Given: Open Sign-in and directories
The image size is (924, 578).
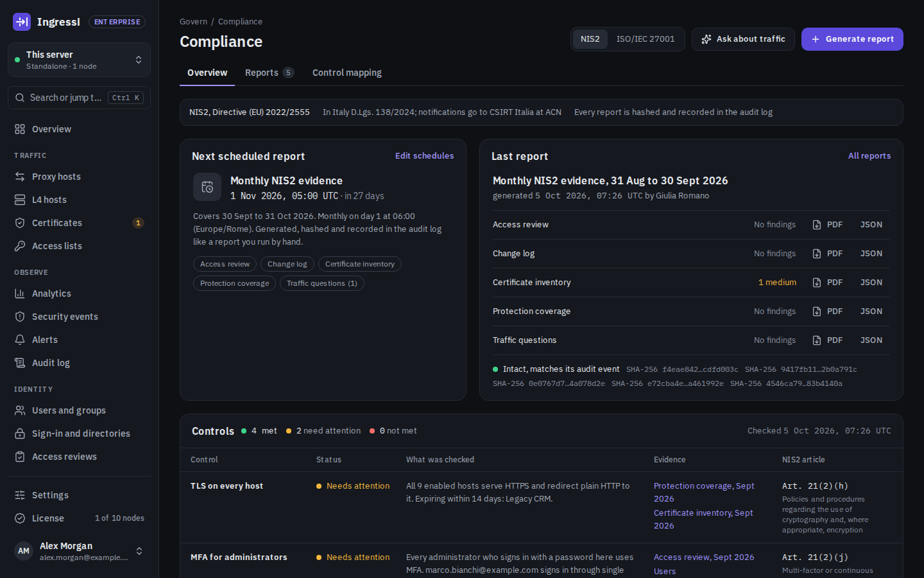Looking at the screenshot, I should point(79,433).
